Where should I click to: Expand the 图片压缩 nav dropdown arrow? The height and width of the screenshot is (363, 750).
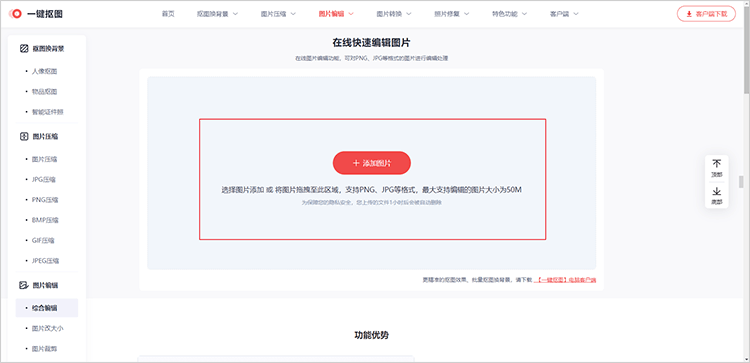293,14
